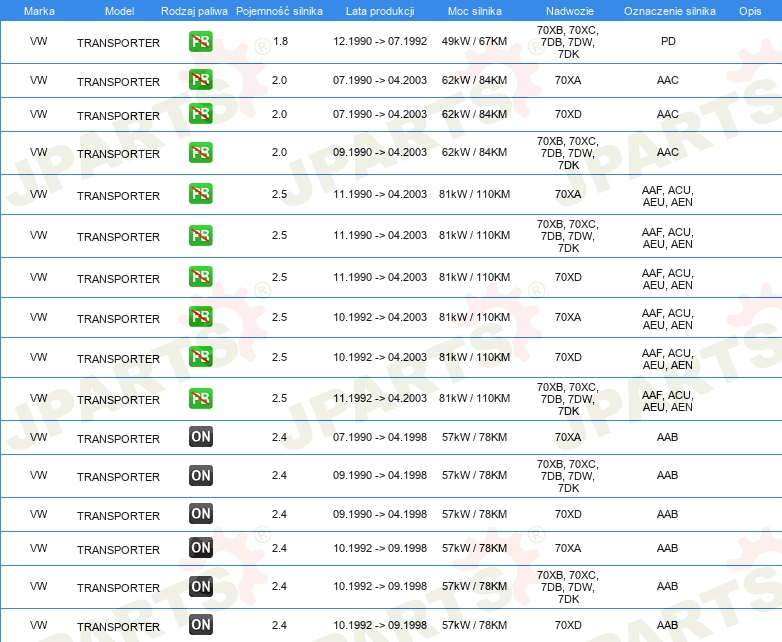Click AAC code in the 09.1990 petrol row
The image size is (782, 642).
coord(668,152)
